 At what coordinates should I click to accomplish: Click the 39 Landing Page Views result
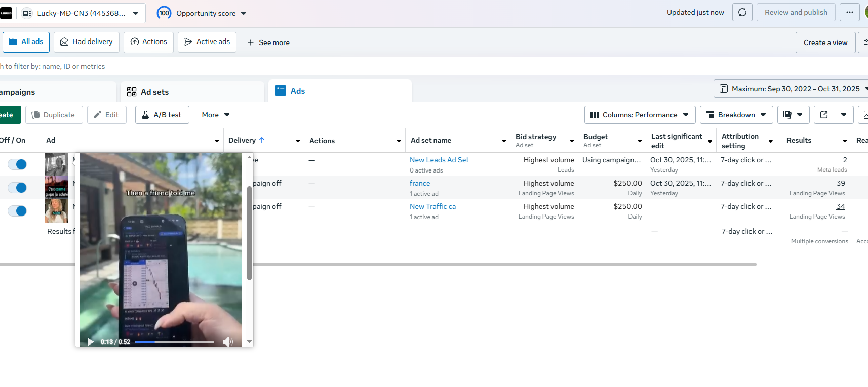pos(841,183)
